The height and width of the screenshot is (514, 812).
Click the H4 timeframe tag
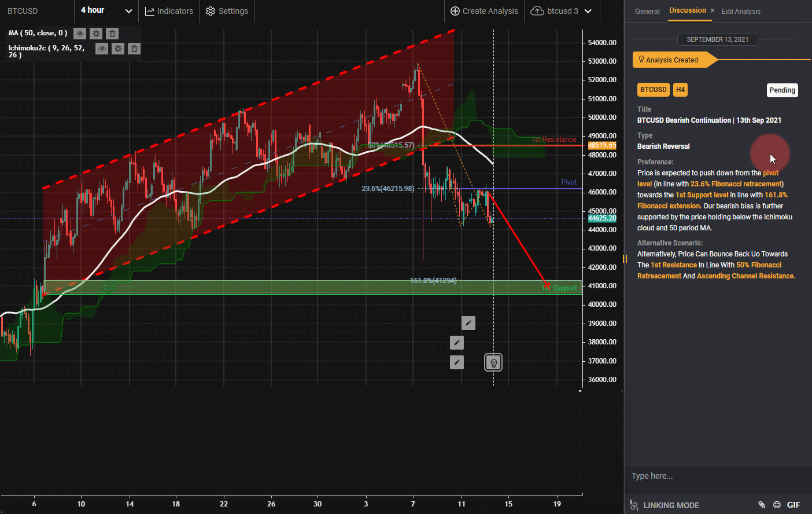[x=680, y=90]
